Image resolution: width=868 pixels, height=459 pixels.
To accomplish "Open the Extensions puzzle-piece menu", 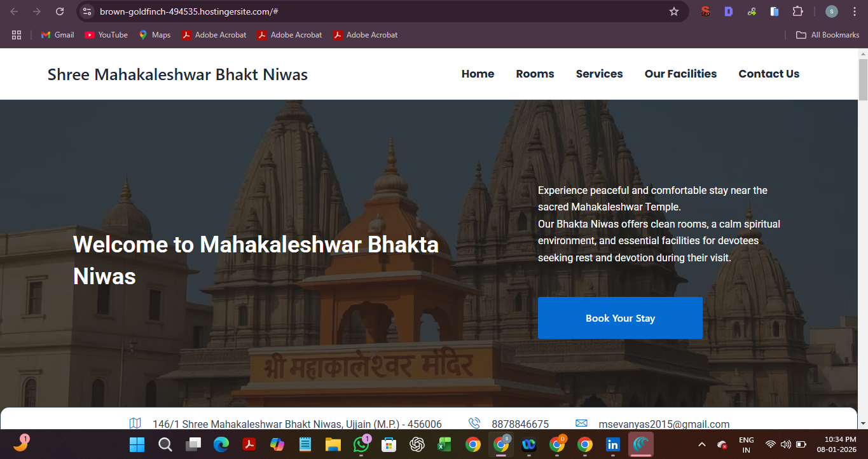I will coord(797,11).
